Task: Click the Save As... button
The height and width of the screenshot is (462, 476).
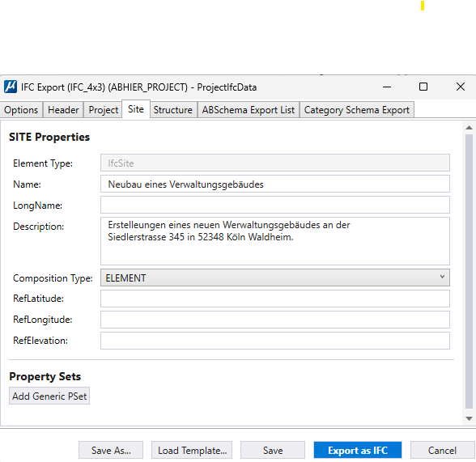Action: click(x=111, y=450)
